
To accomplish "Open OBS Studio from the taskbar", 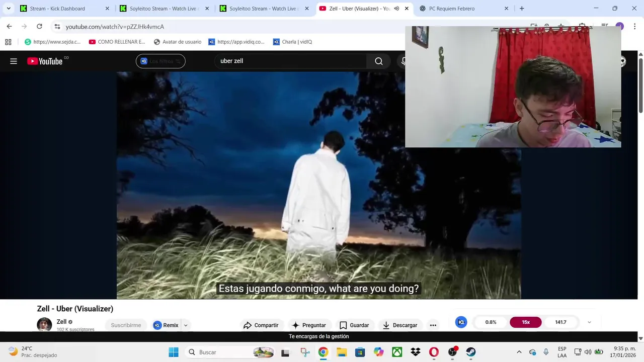I will [x=452, y=352].
